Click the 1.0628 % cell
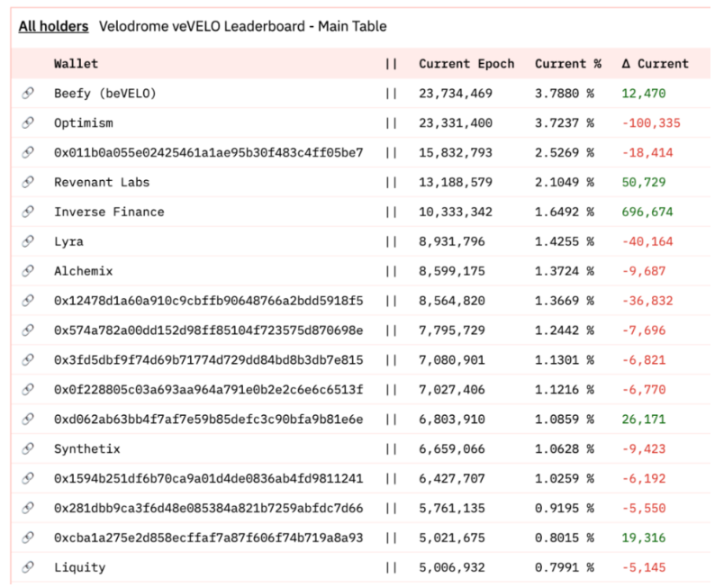Screen dimensions: 724x588 pyautogui.click(x=565, y=448)
